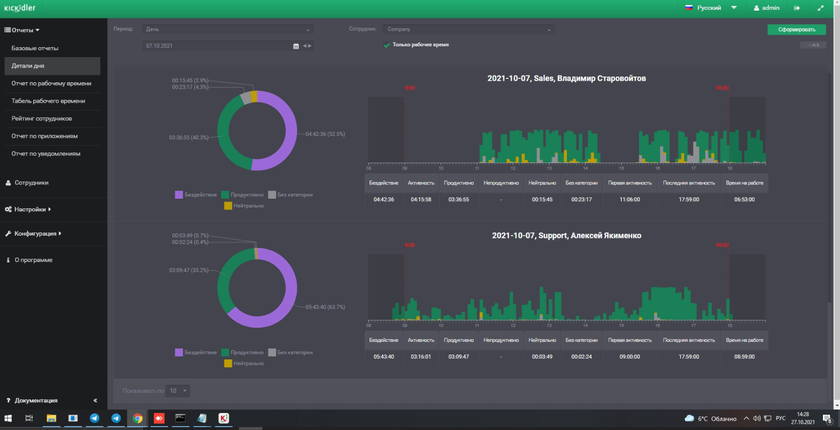Click the Kickidler logo in top left

(20, 8)
